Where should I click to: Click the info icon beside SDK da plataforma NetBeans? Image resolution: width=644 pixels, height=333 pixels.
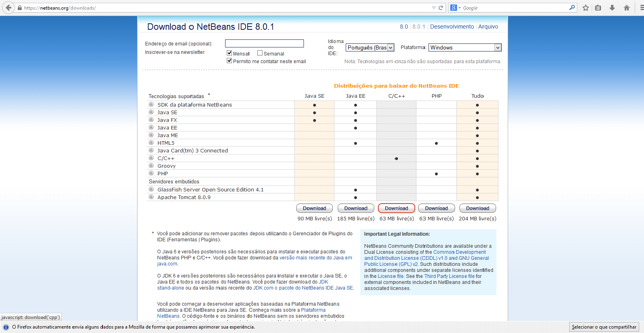point(151,104)
